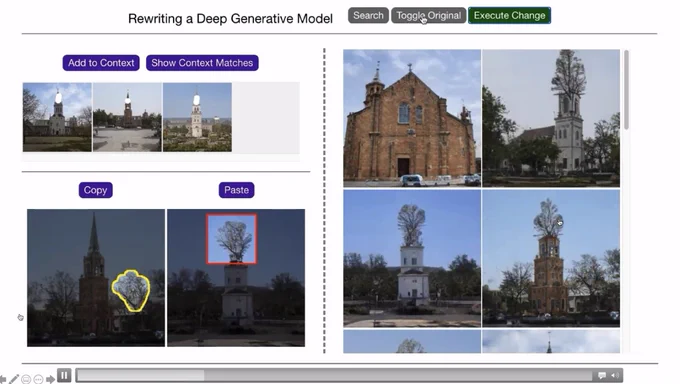Image resolution: width=680 pixels, height=384 pixels.
Task: Click the video progress bar
Action: pyautogui.click(x=334, y=375)
